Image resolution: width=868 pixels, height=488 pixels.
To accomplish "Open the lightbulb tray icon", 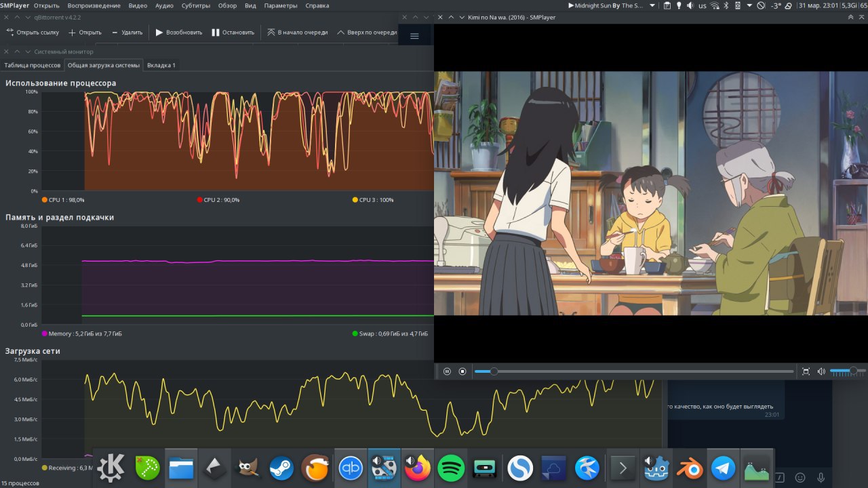I will [x=678, y=5].
